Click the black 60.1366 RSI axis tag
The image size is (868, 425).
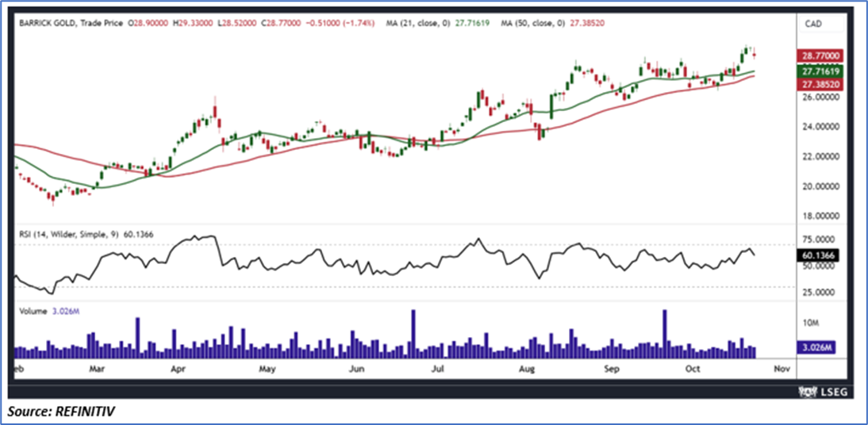pyautogui.click(x=818, y=255)
